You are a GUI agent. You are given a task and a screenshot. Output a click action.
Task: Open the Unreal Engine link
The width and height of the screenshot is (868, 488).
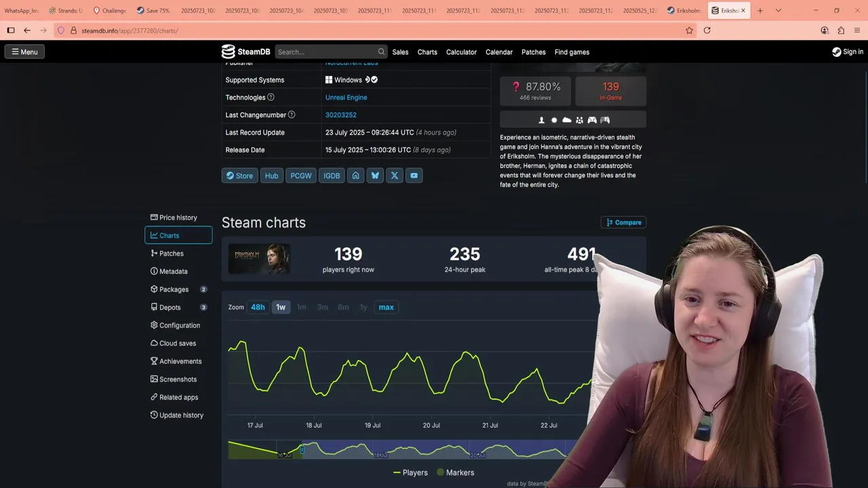click(x=346, y=98)
